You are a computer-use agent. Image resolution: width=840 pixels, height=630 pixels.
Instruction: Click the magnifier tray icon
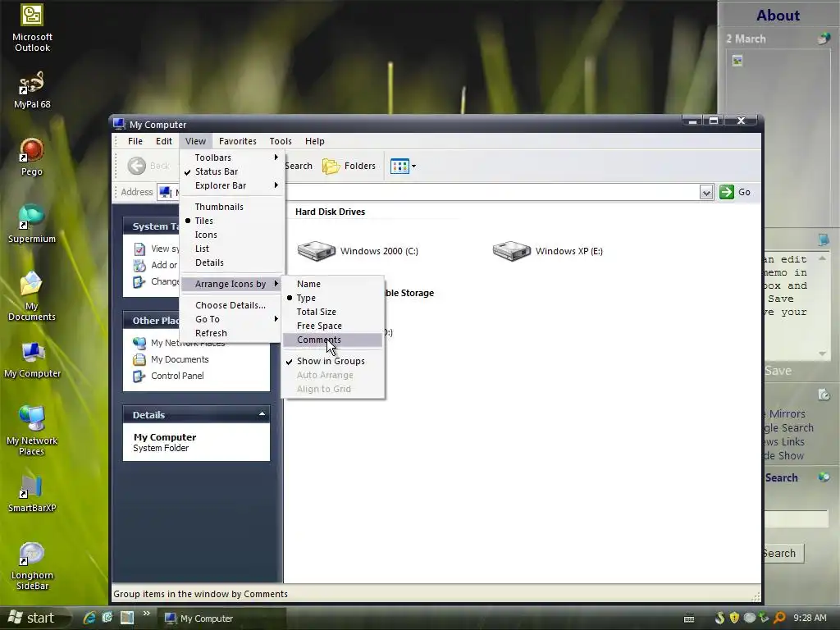[x=779, y=618]
